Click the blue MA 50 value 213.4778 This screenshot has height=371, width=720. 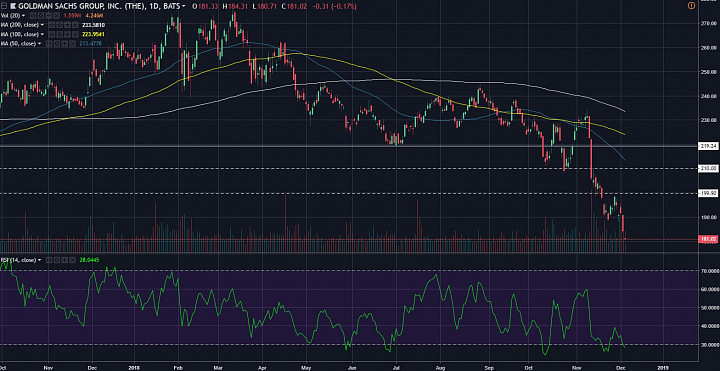pos(90,44)
